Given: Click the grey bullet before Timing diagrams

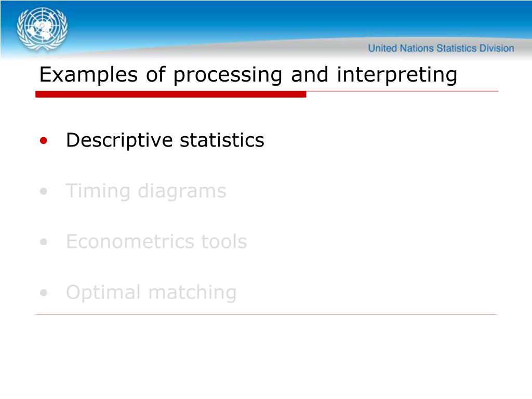Looking at the screenshot, I should pyautogui.click(x=44, y=191).
